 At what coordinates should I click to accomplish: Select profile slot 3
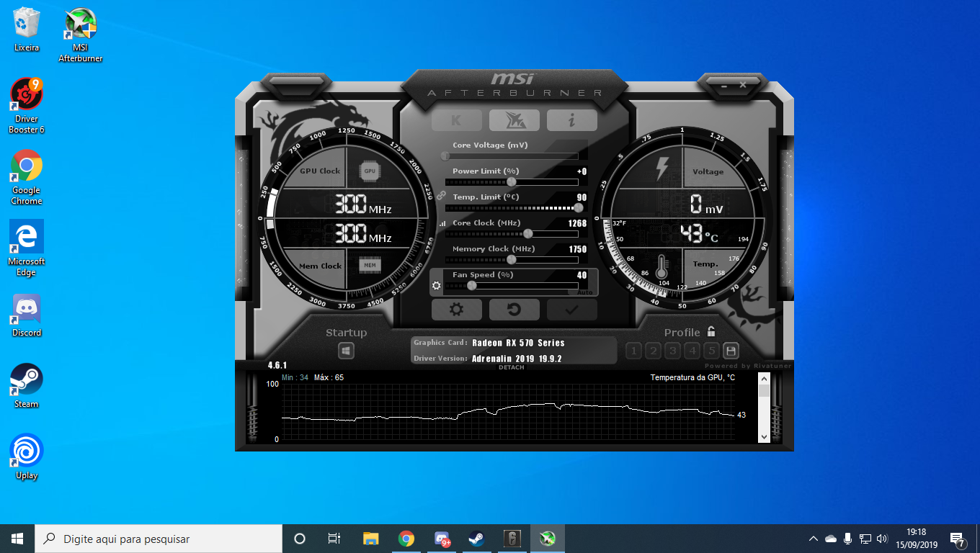(x=672, y=351)
